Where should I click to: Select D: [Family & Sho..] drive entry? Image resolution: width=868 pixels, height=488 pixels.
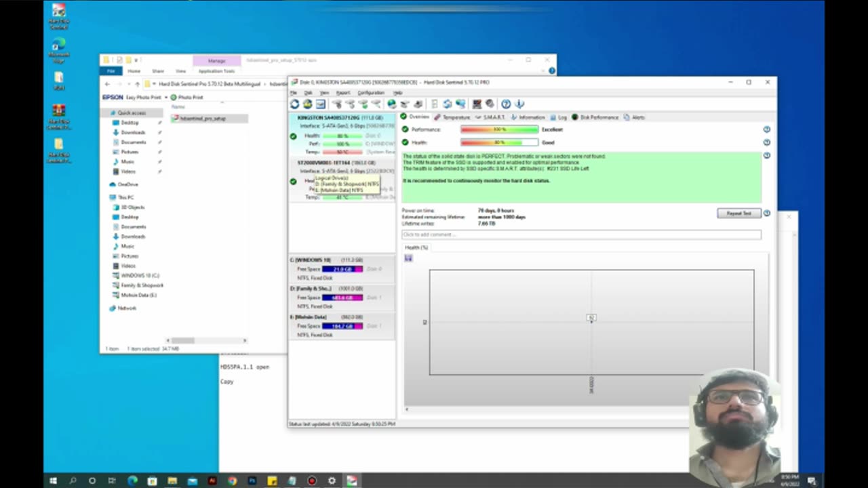click(342, 297)
